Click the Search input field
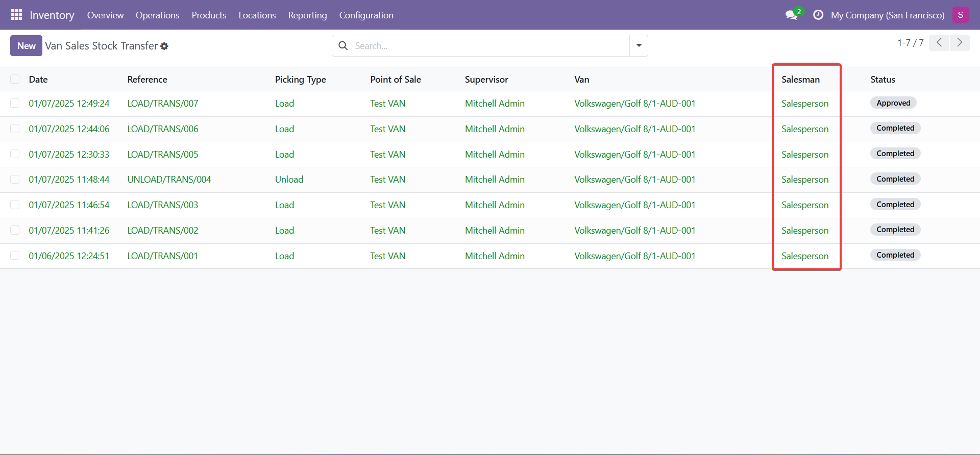980x455 pixels. click(490, 46)
